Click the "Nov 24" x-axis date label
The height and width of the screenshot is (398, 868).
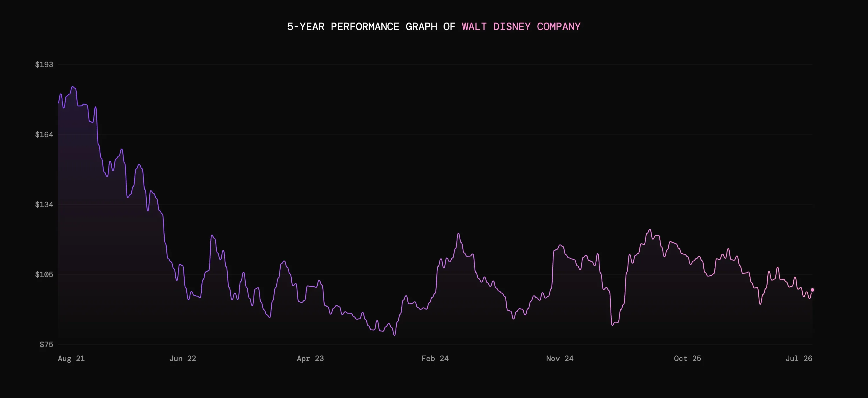pos(560,358)
